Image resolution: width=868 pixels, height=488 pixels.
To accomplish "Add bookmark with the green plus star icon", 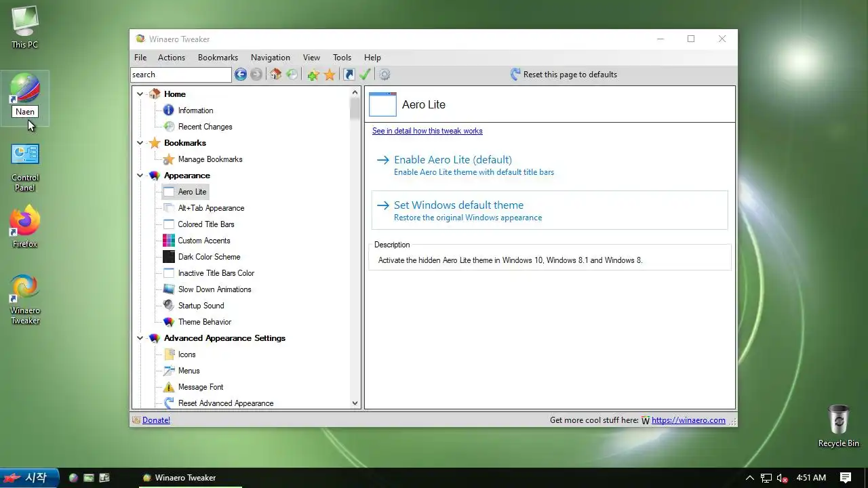I will (313, 75).
